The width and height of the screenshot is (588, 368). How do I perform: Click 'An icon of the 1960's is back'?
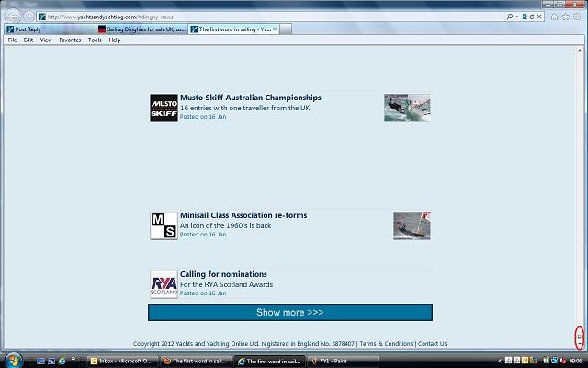[225, 225]
